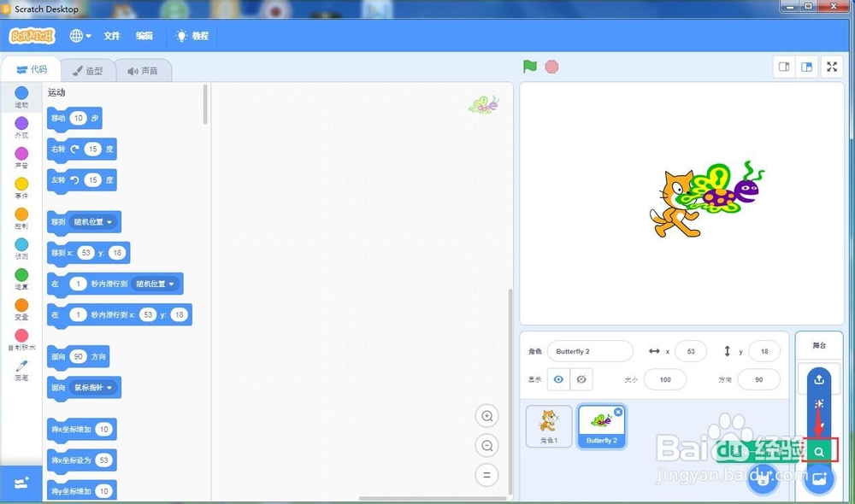855x504 pixels.
Task: Select the 外观 looks category
Action: coord(21,127)
